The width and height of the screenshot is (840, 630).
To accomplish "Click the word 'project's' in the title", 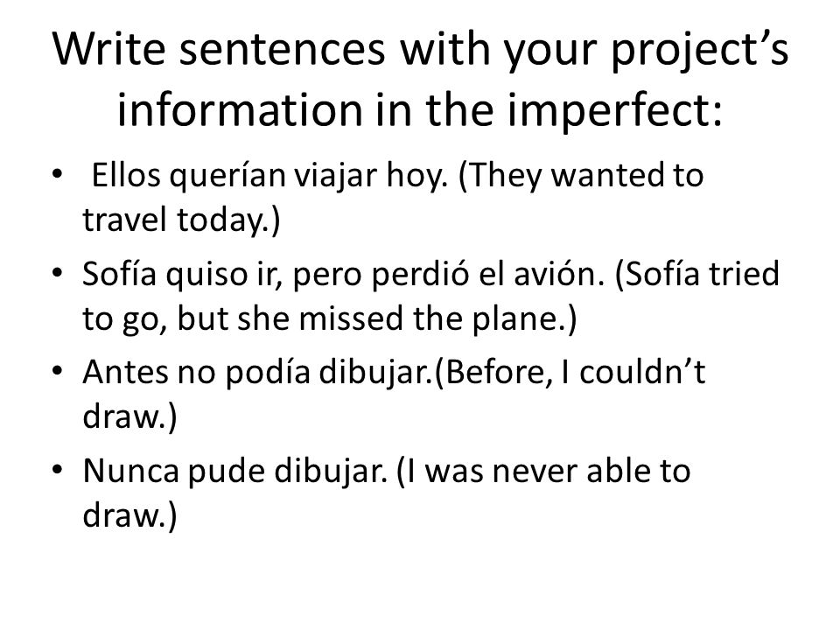I will [700, 52].
